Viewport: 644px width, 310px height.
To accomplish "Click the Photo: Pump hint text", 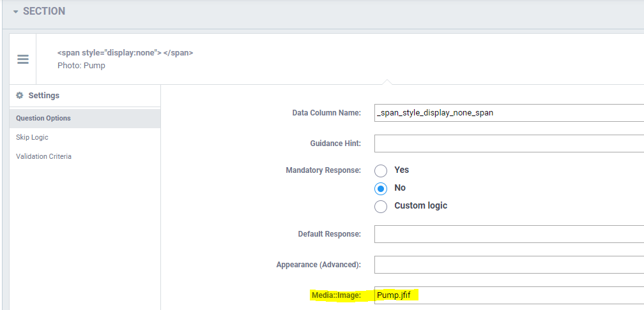I will [81, 65].
